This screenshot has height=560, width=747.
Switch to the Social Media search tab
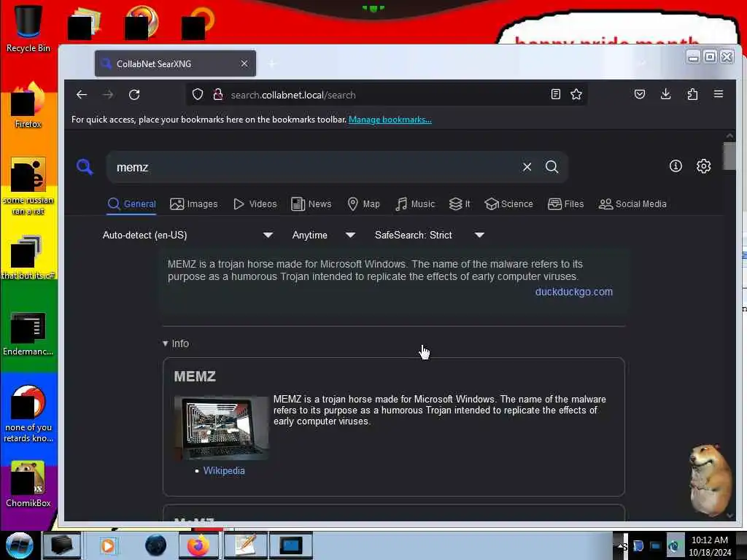(632, 204)
